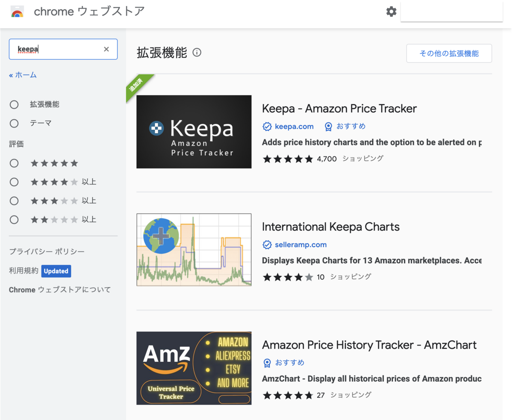513x420 pixels.
Task: Click おすすめ badge icon on AmzChart listing
Action: (267, 363)
